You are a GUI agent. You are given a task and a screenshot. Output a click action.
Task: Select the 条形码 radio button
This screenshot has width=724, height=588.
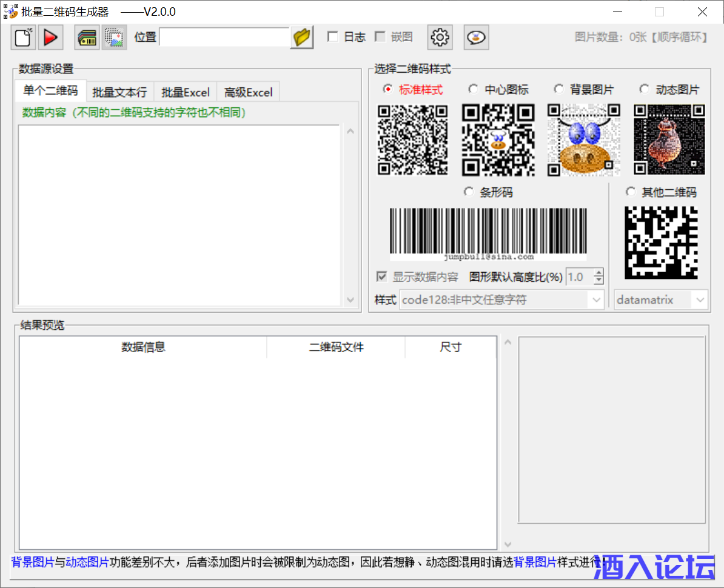[469, 192]
